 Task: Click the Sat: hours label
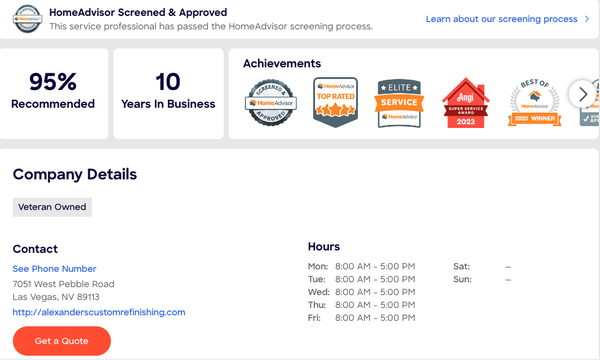tap(461, 266)
